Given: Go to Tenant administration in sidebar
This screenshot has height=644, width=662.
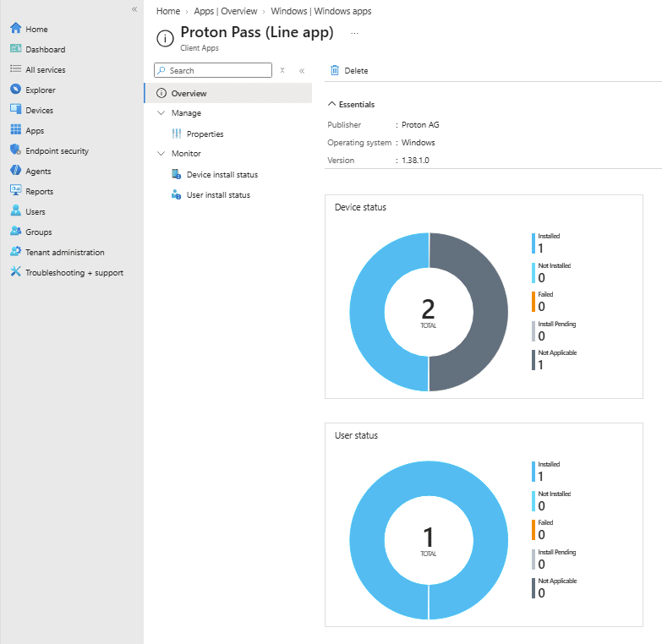Looking at the screenshot, I should point(64,252).
